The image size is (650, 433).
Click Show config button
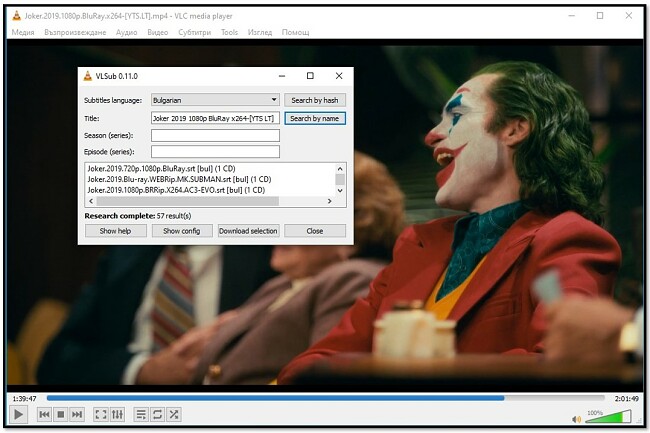tap(182, 231)
